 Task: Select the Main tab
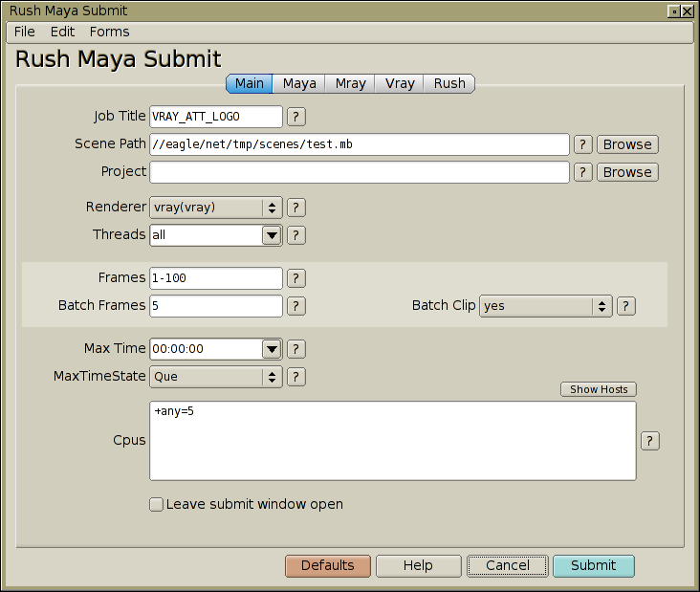click(x=249, y=83)
